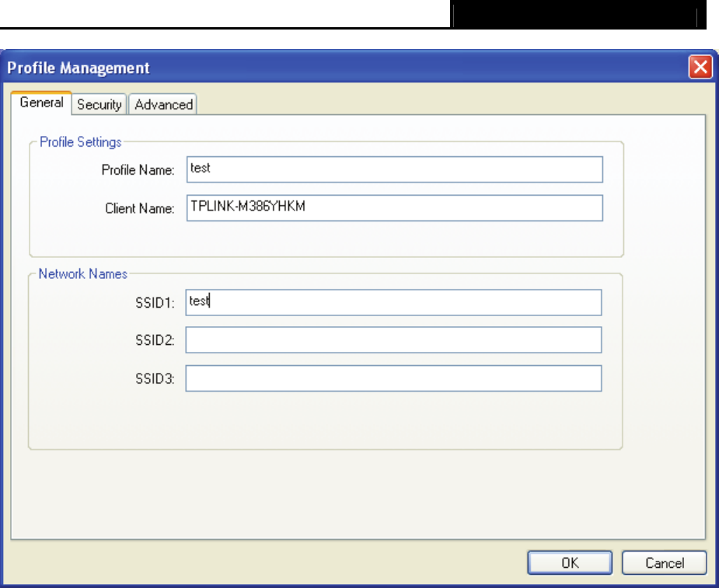Focus the SSID1 text field
This screenshot has width=719, height=588.
point(393,302)
